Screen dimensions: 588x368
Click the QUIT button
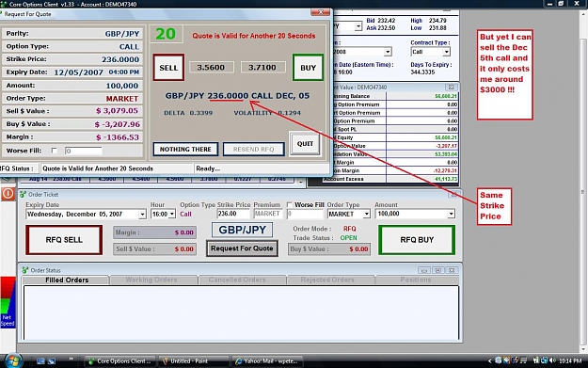(305, 143)
